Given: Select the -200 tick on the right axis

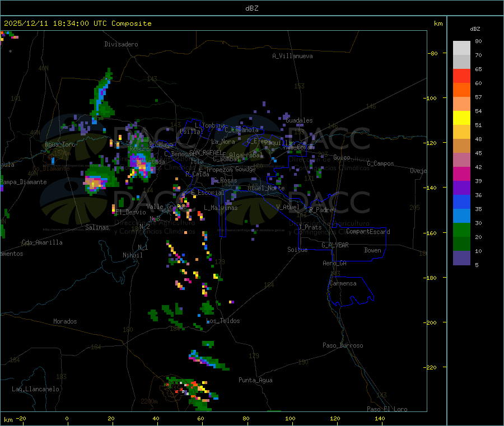Looking at the screenshot, I should 431,322.
